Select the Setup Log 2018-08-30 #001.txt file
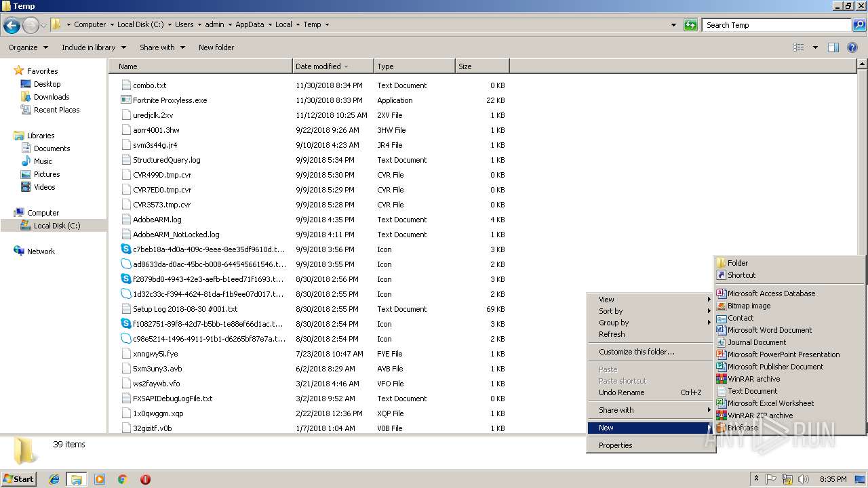The image size is (868, 488). click(185, 309)
